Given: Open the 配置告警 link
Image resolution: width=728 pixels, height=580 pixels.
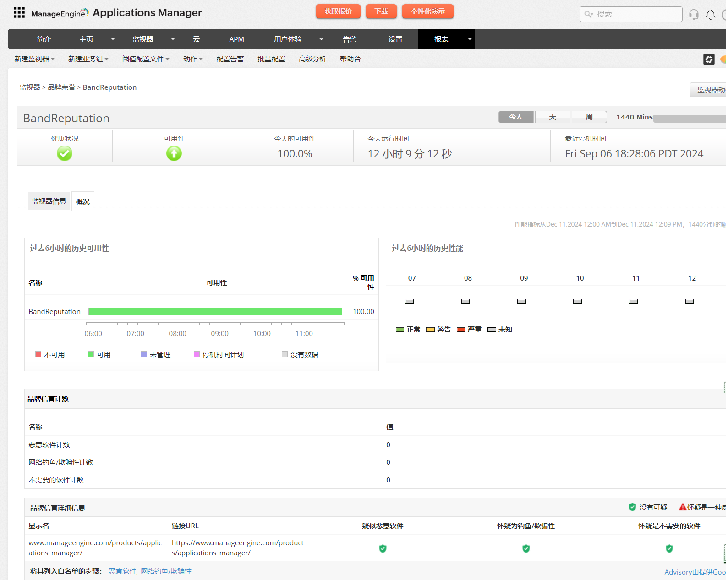Looking at the screenshot, I should tap(230, 59).
